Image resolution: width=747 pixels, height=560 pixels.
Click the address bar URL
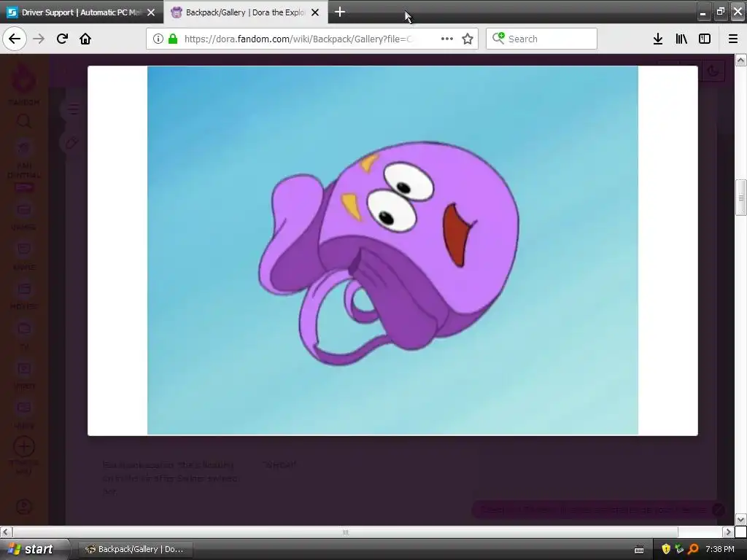[298, 39]
